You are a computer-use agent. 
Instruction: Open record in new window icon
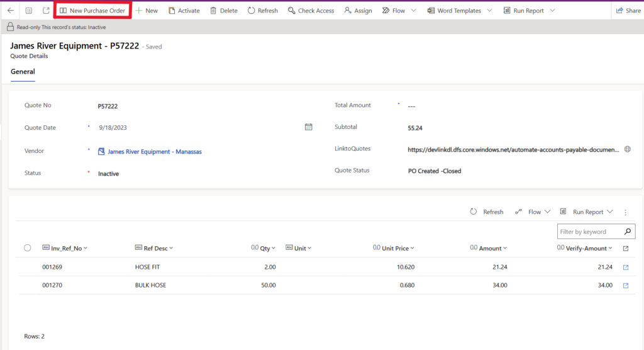pyautogui.click(x=46, y=11)
